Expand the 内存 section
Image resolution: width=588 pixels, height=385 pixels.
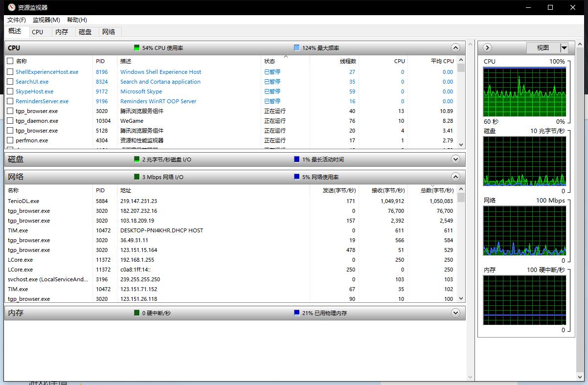click(x=455, y=313)
